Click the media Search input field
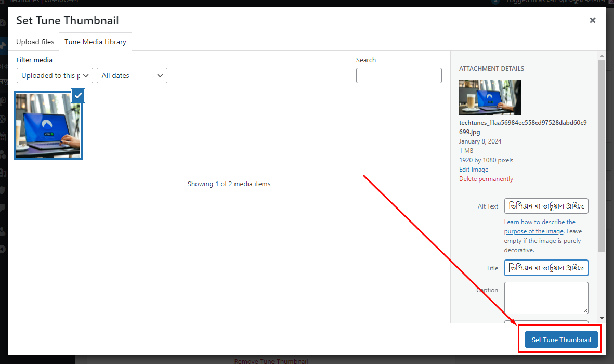This screenshot has height=364, width=614. (399, 75)
